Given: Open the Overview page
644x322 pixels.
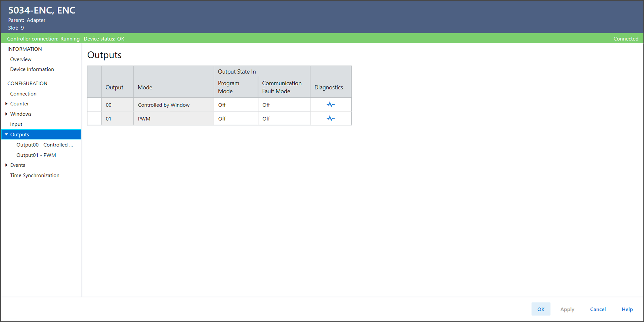Looking at the screenshot, I should coord(21,59).
